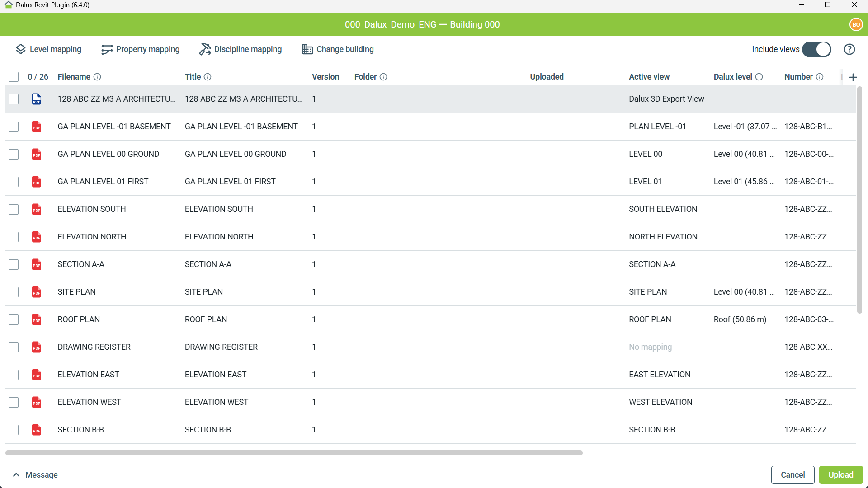Click the add column plus icon

tap(853, 77)
